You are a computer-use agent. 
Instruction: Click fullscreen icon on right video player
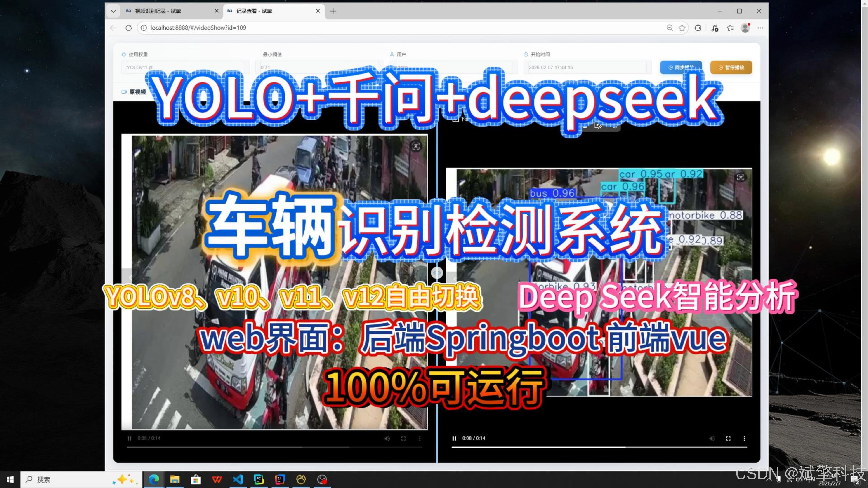pos(728,438)
